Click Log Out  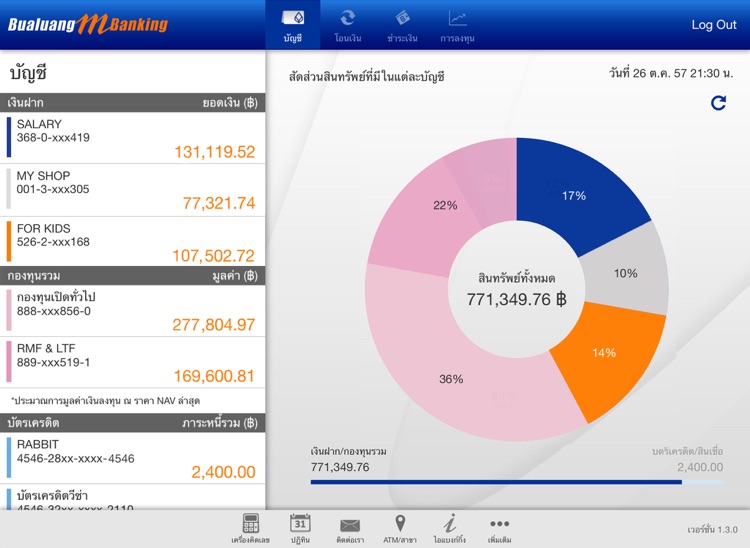point(714,25)
